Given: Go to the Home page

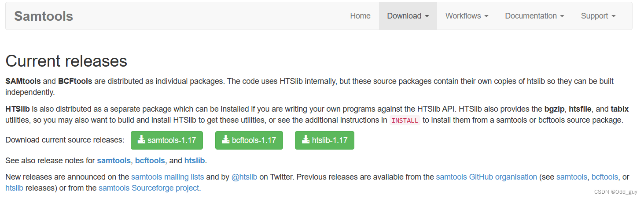Looking at the screenshot, I should click(360, 16).
